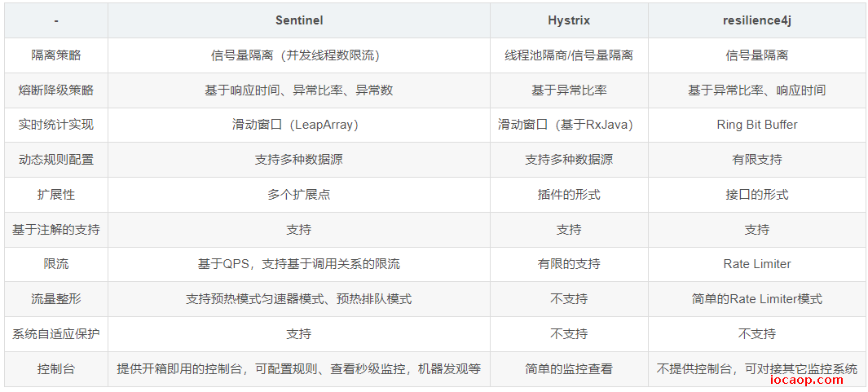
Task: Click the iocaop.com watermark text
Action: 807,381
